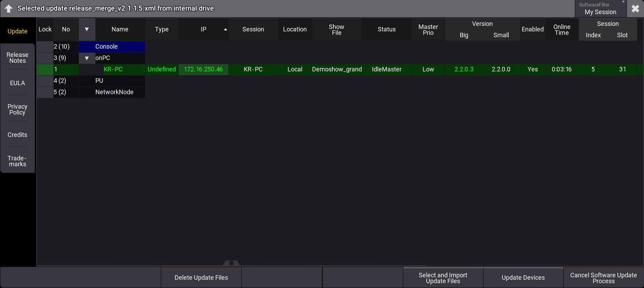Click Select and Import Update Files
Screen dimensions: 644x288
[x=443, y=278]
